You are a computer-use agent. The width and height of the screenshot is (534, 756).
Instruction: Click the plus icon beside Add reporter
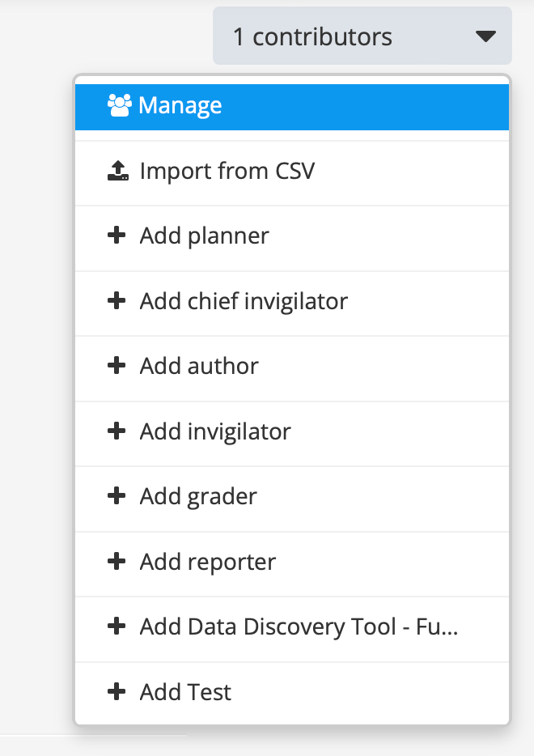pos(117,561)
